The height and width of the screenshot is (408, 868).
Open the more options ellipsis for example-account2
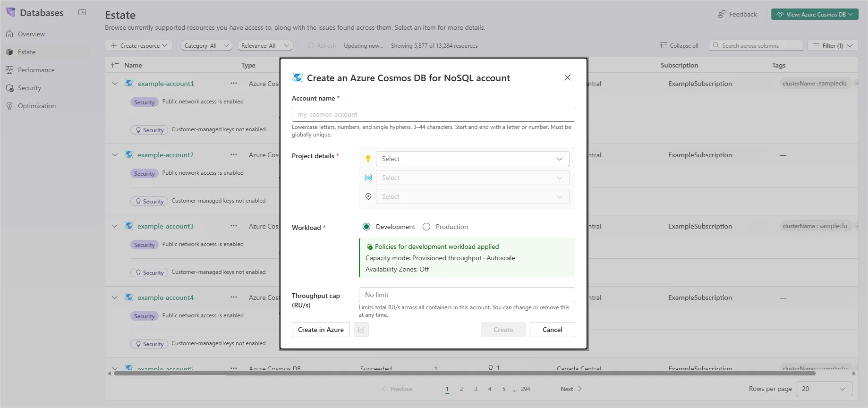click(x=234, y=154)
